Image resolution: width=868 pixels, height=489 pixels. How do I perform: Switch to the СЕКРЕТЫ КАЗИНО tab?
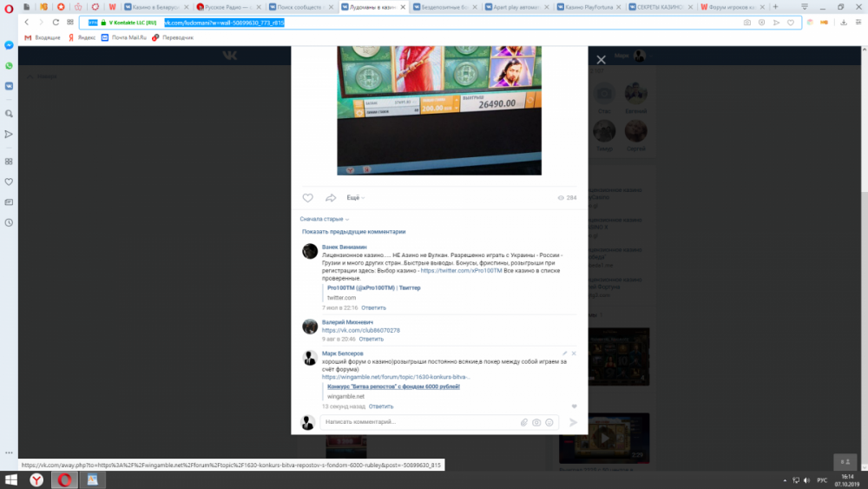660,7
